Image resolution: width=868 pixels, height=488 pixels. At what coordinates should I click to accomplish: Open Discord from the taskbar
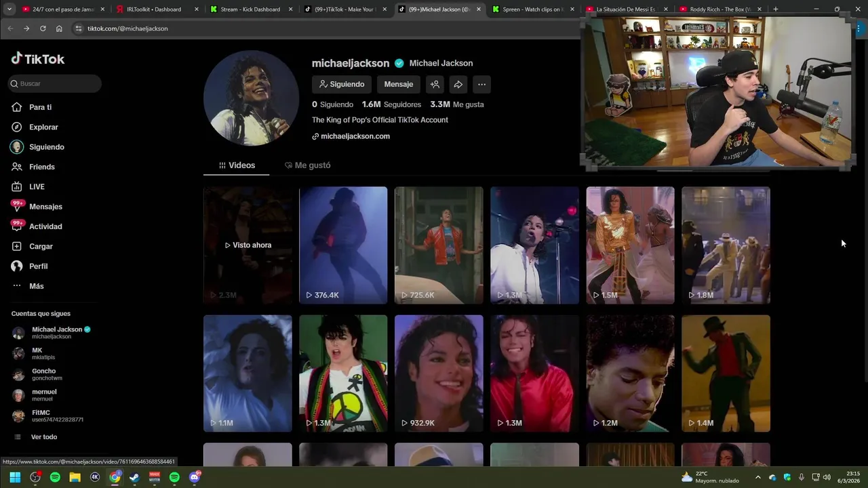(195, 477)
